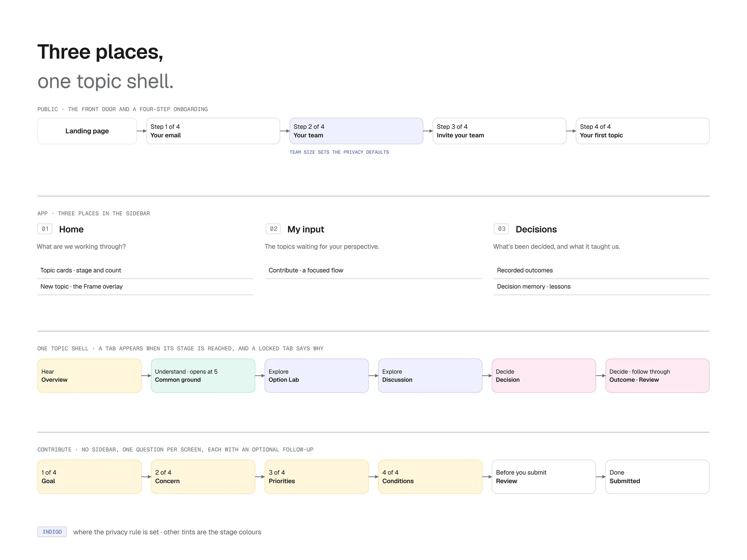Click the 4 of 4 Conditions step
747x560 pixels.
[430, 477]
